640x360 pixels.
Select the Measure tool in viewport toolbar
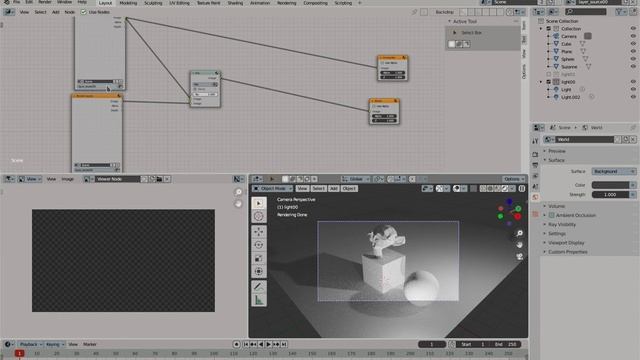(259, 300)
